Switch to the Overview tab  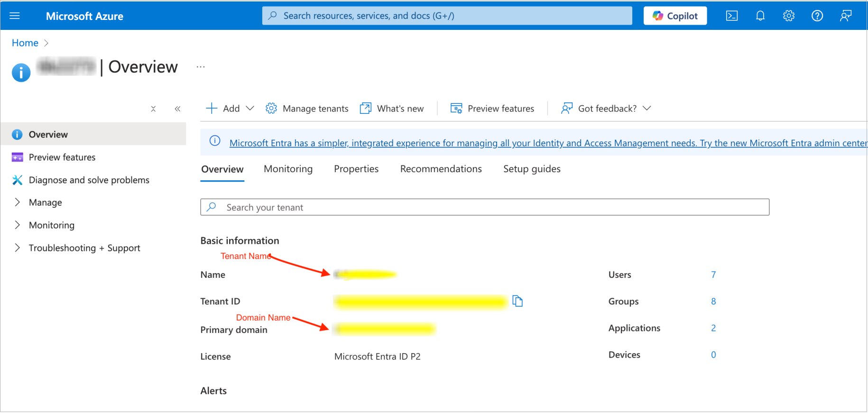[x=222, y=169]
